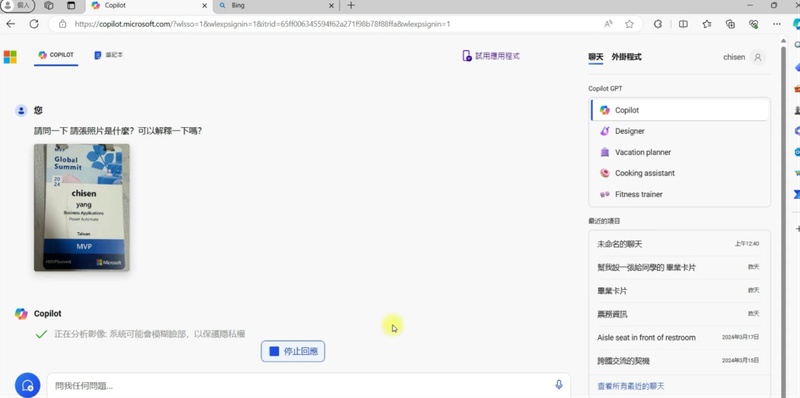Open the 外掛程式 plugins tab
This screenshot has width=800, height=398.
pyautogui.click(x=626, y=57)
